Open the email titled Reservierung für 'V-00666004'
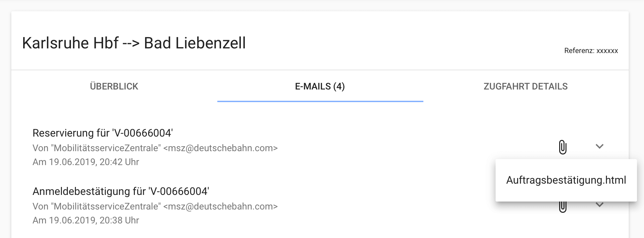Viewport: 644px width, 238px height. click(102, 133)
